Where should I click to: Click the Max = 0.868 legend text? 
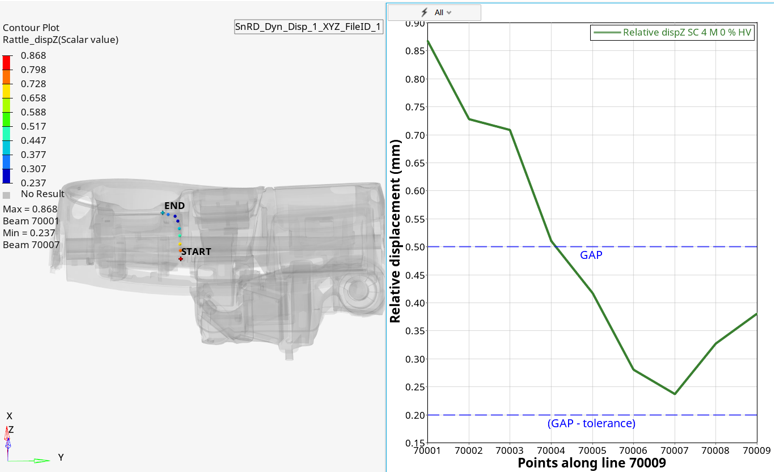point(31,209)
